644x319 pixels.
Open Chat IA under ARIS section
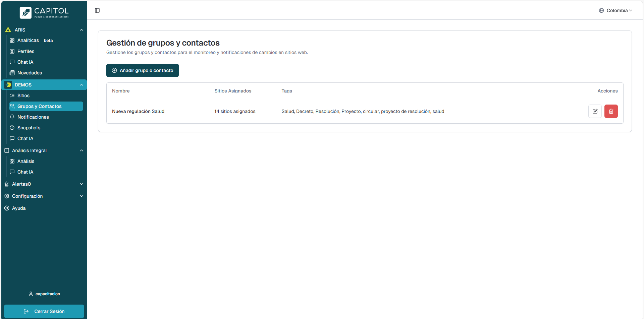[25, 62]
